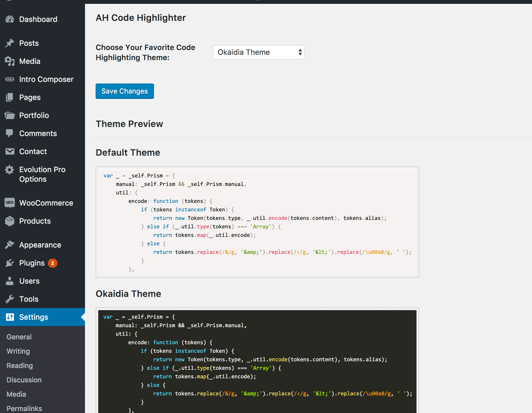Viewport: 532px width, 413px height.
Task: Open Permalinks settings submenu
Action: point(24,408)
